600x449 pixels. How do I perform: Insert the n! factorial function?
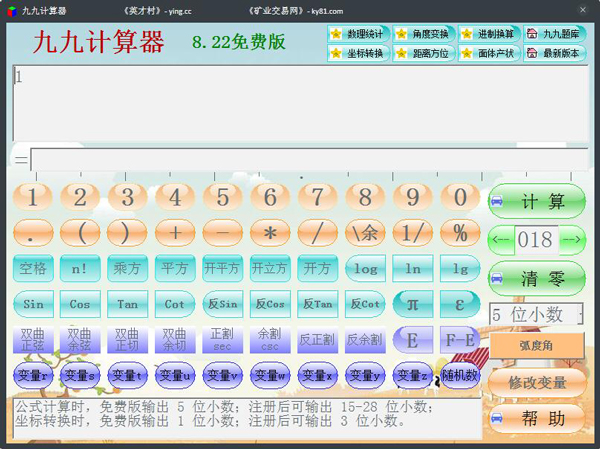80,268
